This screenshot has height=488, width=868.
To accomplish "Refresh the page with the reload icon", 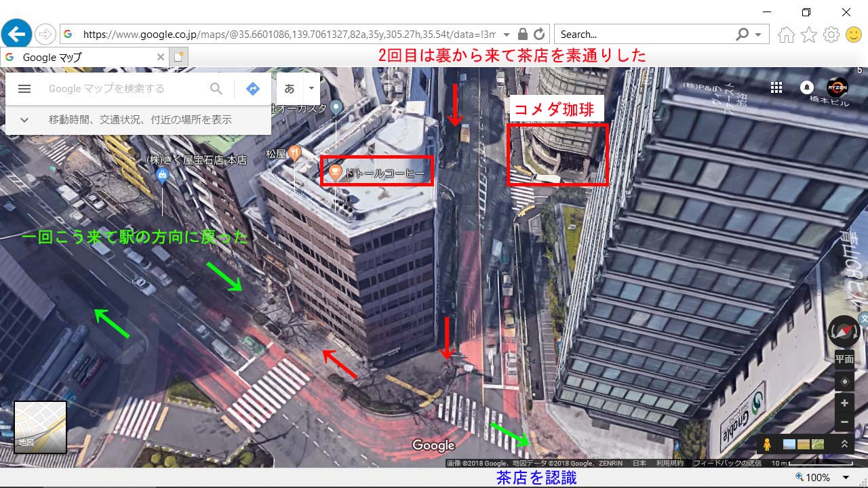I will [539, 34].
